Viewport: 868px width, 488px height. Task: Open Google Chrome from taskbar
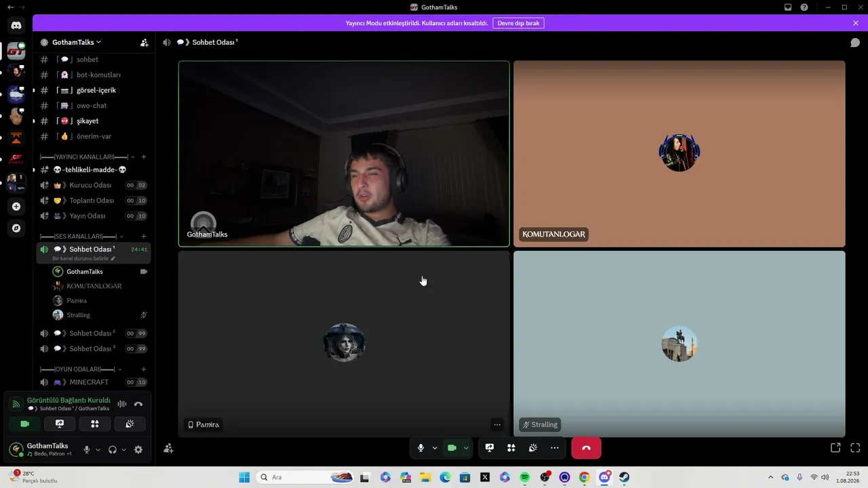pos(585,477)
